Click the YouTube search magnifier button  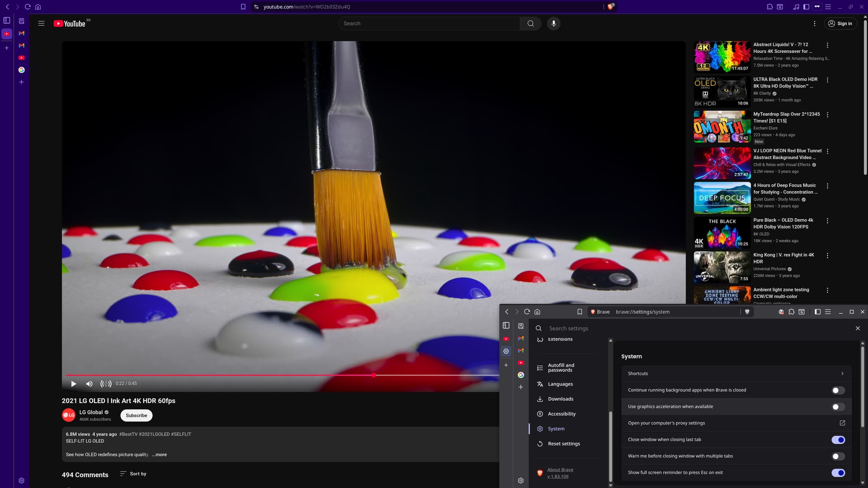(x=530, y=23)
